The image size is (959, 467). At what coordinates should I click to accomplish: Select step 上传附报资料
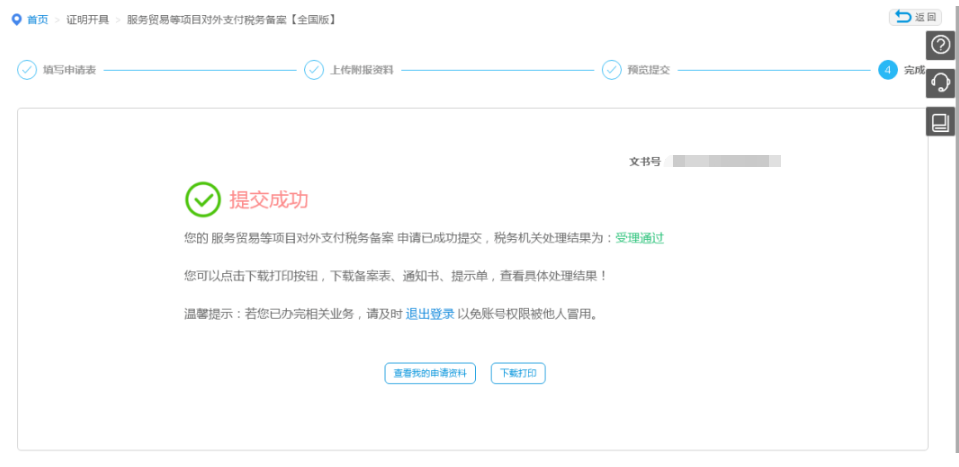361,70
